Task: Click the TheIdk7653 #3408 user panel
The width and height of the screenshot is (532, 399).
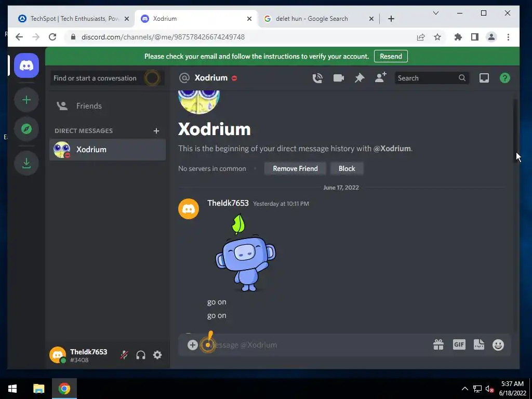Action: coord(82,355)
